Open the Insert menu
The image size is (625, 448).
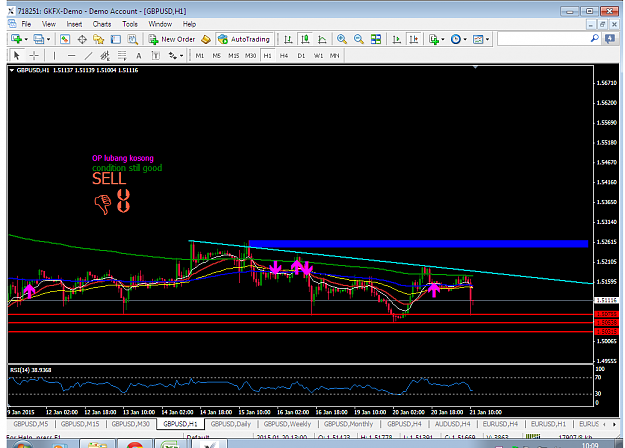tap(74, 24)
